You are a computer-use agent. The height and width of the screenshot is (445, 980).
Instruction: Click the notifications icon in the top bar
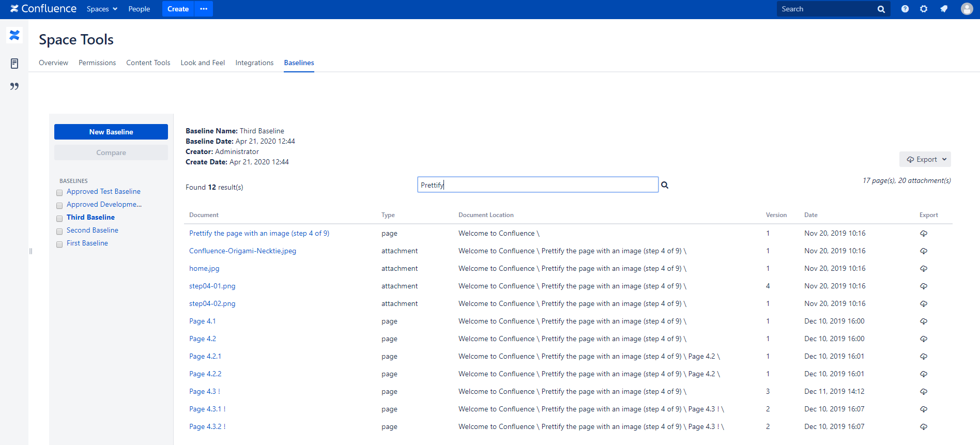944,9
